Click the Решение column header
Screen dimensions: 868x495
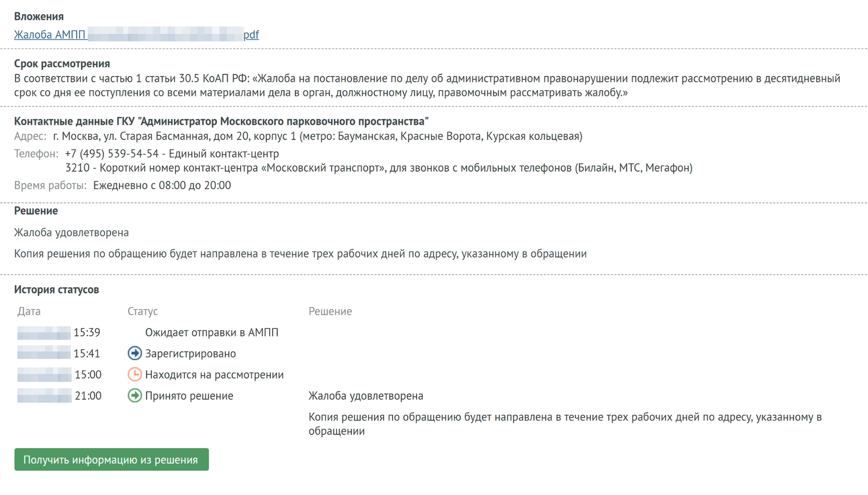coord(330,311)
